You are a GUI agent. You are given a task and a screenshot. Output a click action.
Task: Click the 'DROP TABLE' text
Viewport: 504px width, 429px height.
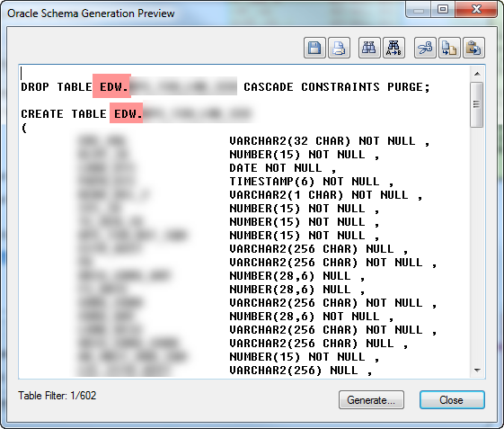57,87
